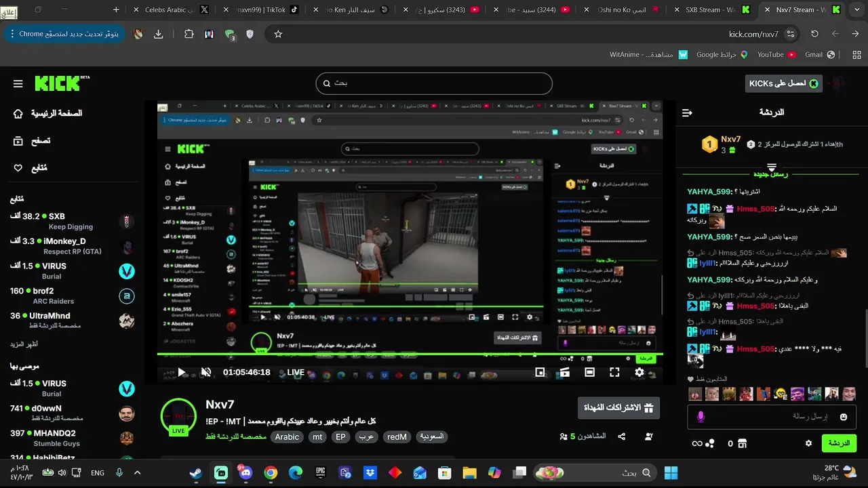The width and height of the screenshot is (868, 488).
Task: Collapse the chat panel
Action: click(x=687, y=113)
